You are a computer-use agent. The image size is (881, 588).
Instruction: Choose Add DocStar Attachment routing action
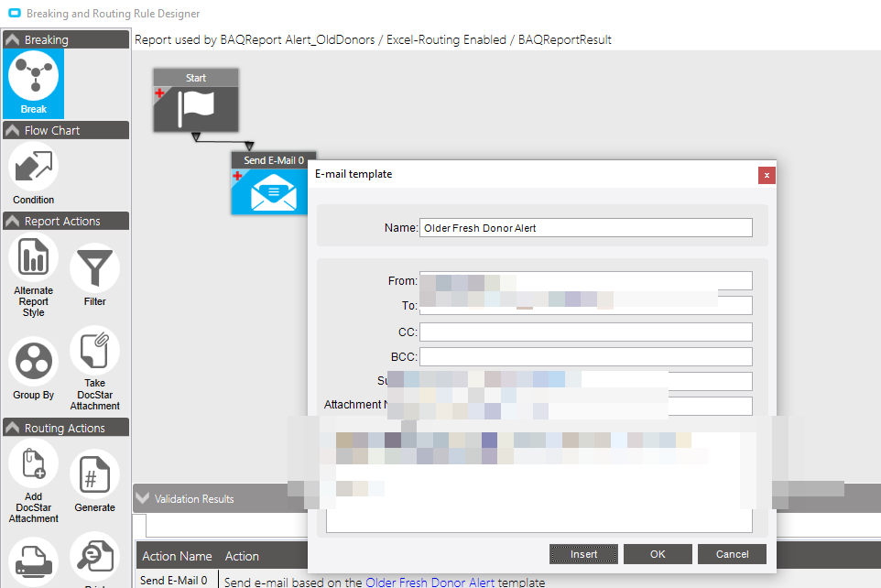click(x=33, y=483)
